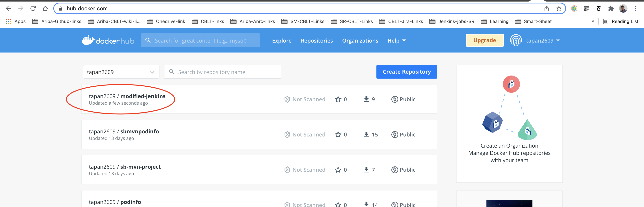
Task: Click the Not Scanned shield on modified-jenkins
Action: click(x=287, y=99)
